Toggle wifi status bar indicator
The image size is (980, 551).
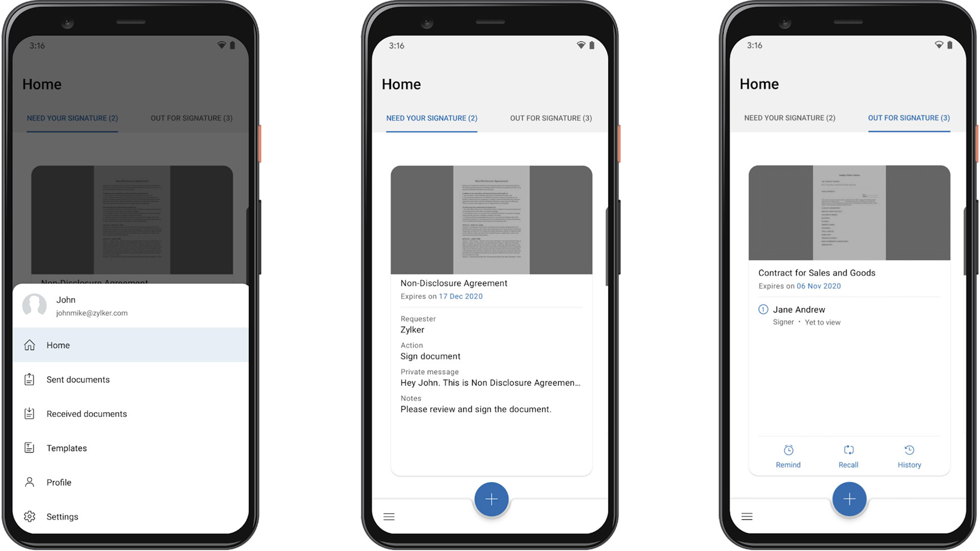222,45
